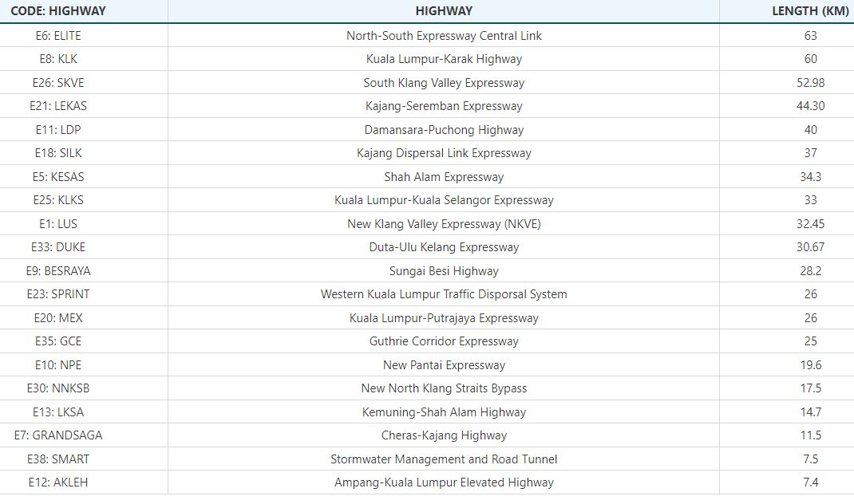Select the E20: MEX code cell
The width and height of the screenshot is (854, 504).
click(x=58, y=318)
